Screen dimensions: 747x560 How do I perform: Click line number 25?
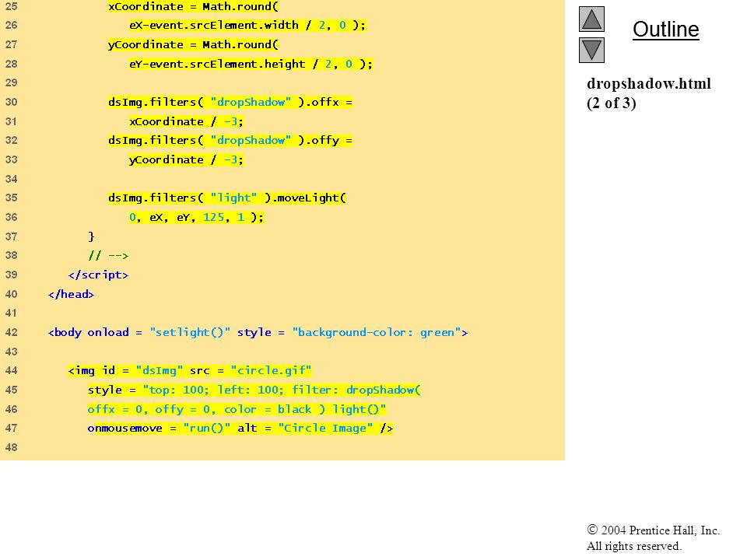[x=11, y=7]
